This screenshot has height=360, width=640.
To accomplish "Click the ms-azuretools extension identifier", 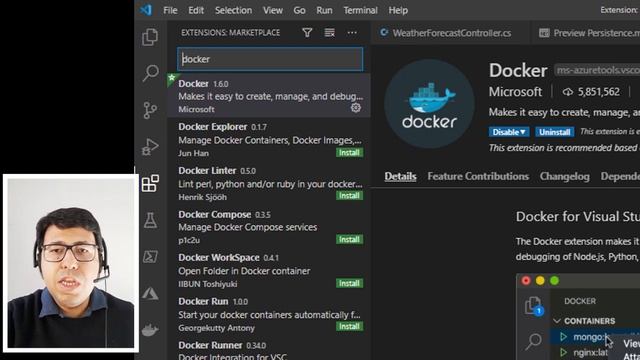I will 597,70.
